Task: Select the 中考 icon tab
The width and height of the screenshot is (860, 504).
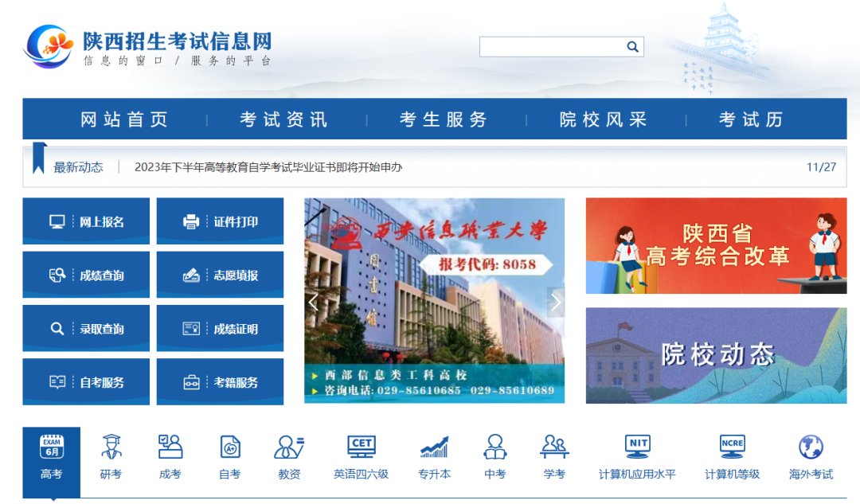Action: pos(495,457)
